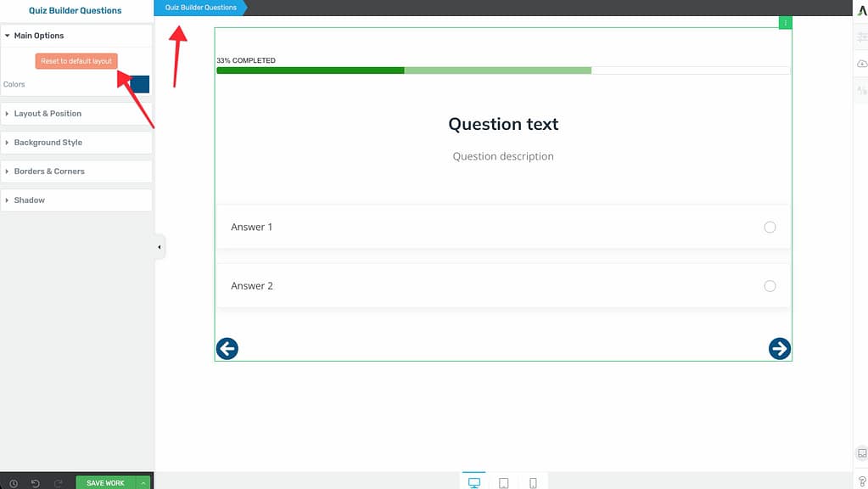Open the Save Work dropdown arrow
This screenshot has height=489, width=868.
coord(143,483)
